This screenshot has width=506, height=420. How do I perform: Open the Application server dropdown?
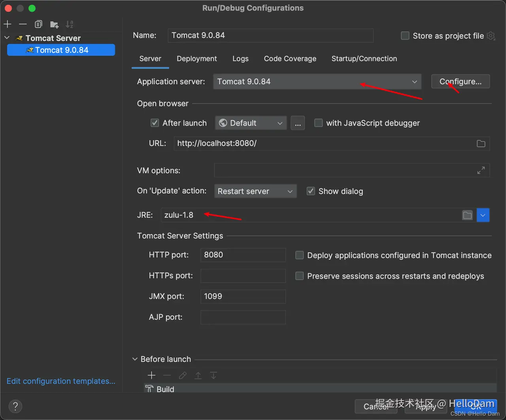pos(317,81)
